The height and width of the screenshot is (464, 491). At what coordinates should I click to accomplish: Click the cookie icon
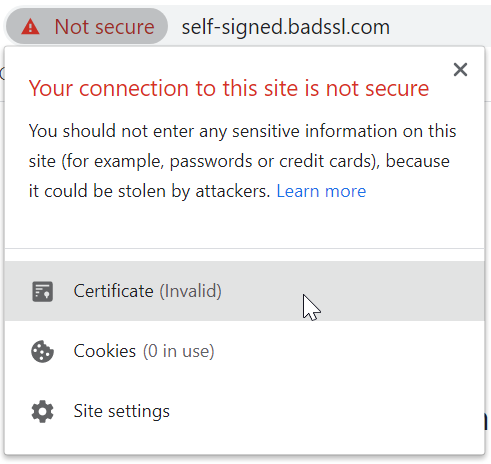pyautogui.click(x=42, y=351)
